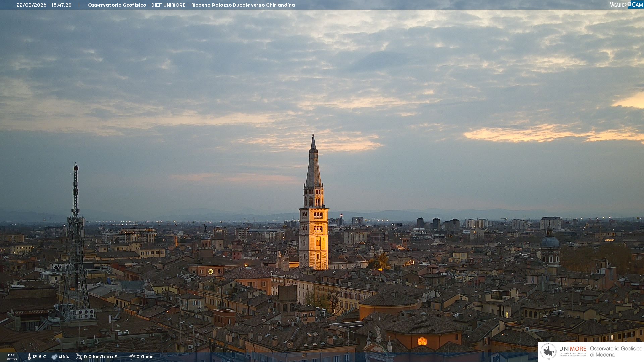Click the DATI METEO label
The height and width of the screenshot is (362, 644).
pos(12,357)
